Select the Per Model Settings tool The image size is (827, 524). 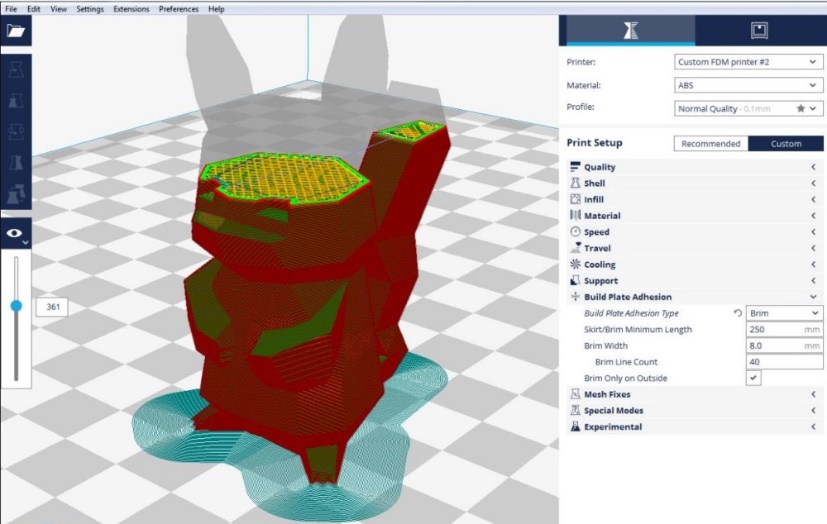click(x=16, y=194)
